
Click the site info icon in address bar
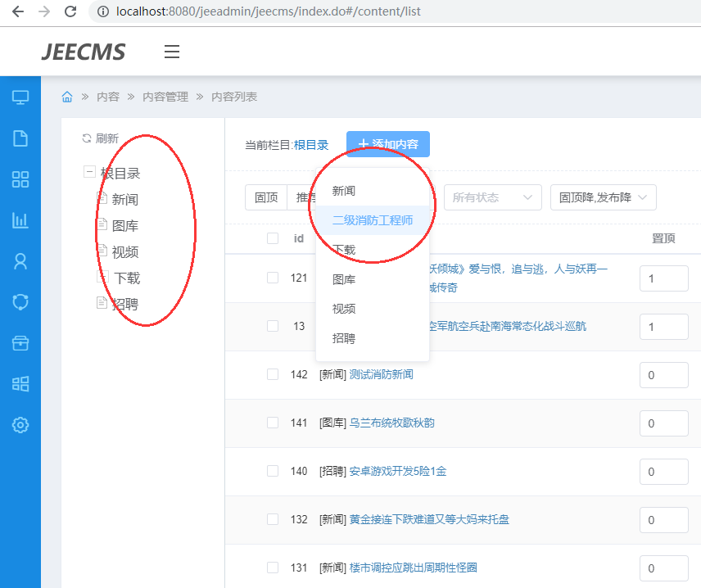point(103,11)
